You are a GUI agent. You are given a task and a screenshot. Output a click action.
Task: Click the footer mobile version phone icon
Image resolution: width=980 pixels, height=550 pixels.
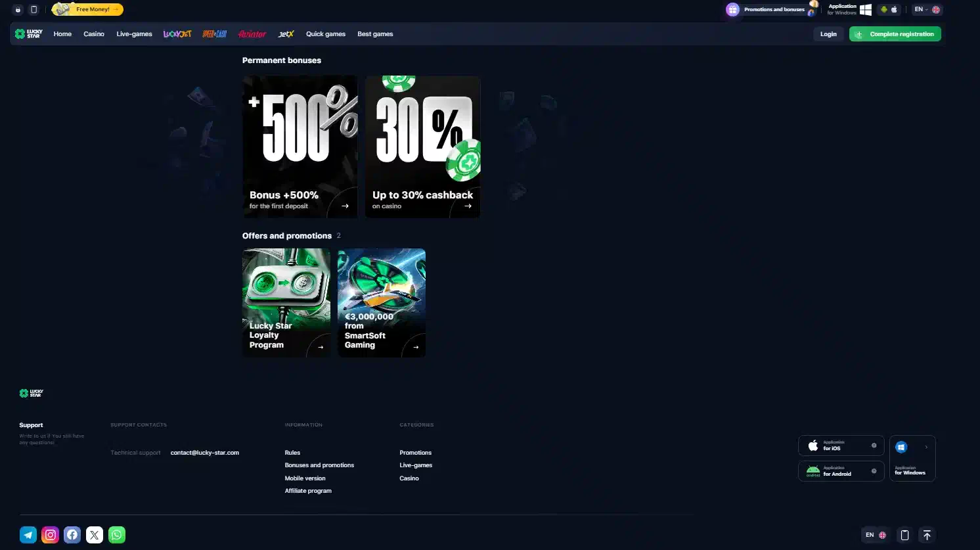click(904, 535)
